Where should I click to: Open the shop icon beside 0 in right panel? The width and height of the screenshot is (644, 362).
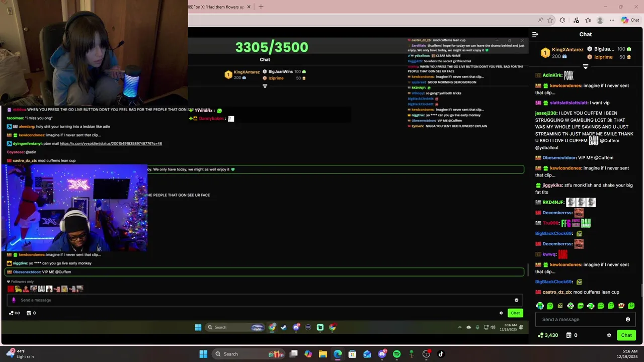(569, 335)
